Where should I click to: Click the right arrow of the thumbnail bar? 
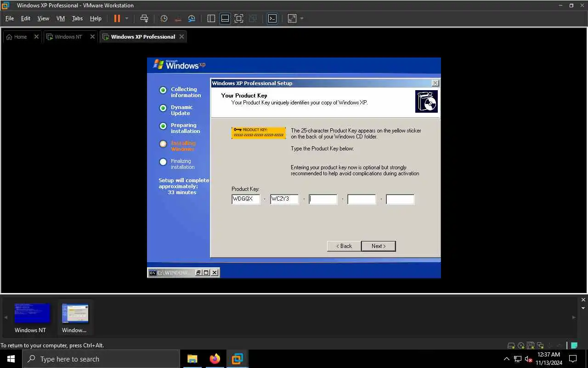point(574,317)
